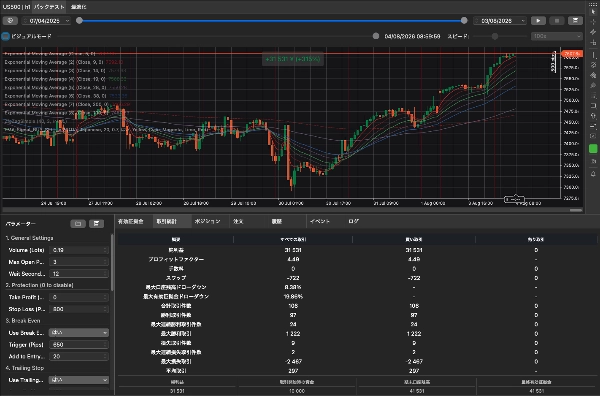Open the trade statistics tab

tap(167, 222)
